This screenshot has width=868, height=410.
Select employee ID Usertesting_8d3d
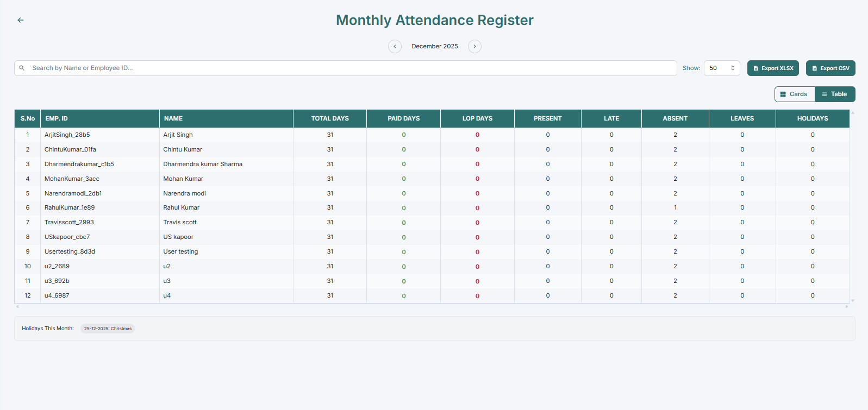tap(70, 251)
